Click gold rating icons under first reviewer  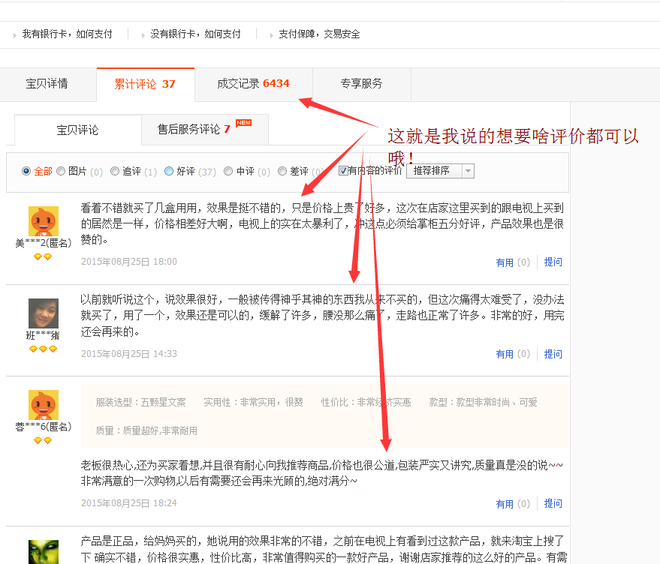42,257
